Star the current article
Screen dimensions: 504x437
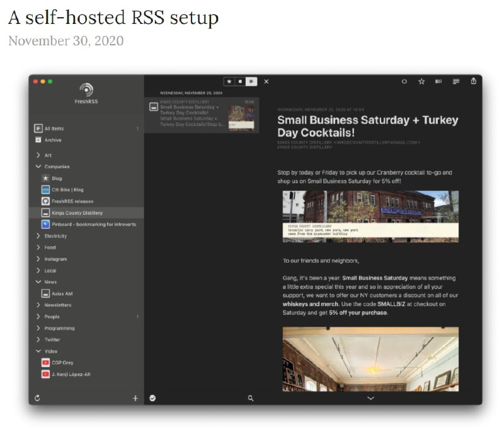click(423, 81)
